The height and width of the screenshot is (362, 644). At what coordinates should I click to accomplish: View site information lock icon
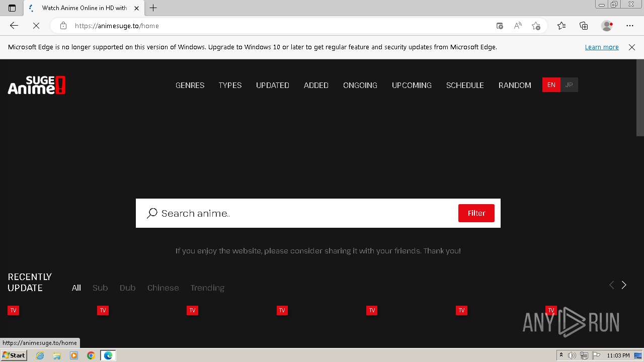(x=63, y=26)
